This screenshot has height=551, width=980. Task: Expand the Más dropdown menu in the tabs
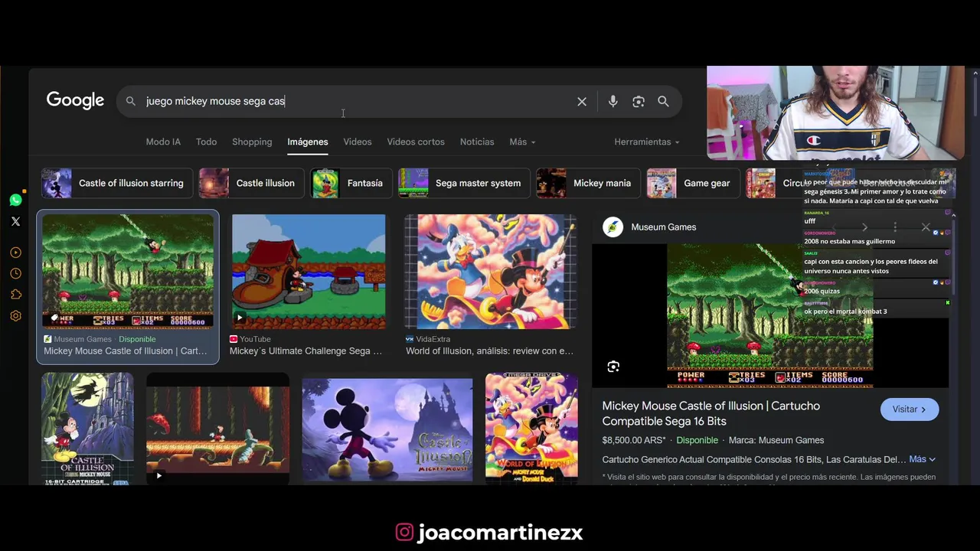click(522, 142)
